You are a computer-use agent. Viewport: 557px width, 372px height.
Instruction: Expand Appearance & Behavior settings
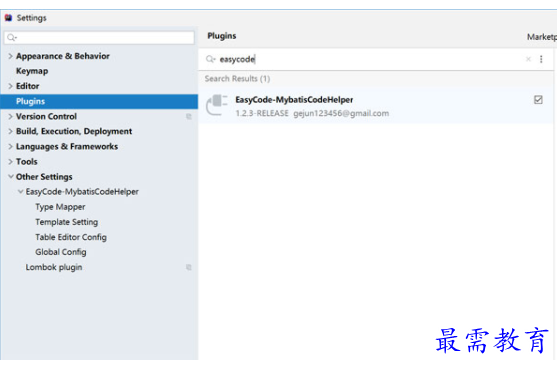point(10,56)
